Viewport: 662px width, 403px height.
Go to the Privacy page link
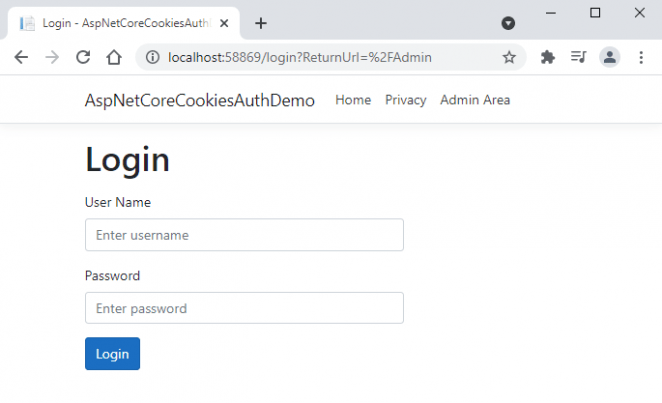tap(406, 100)
